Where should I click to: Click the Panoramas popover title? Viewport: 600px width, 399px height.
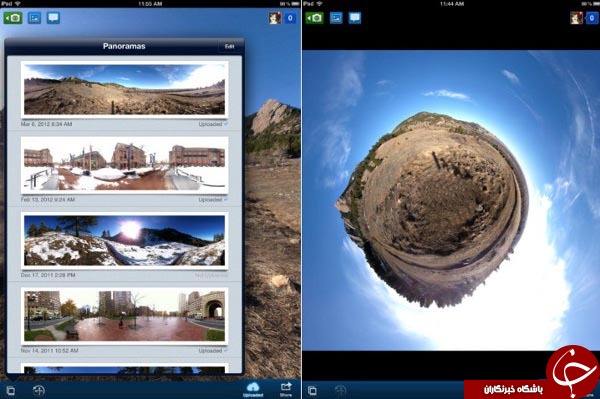124,46
